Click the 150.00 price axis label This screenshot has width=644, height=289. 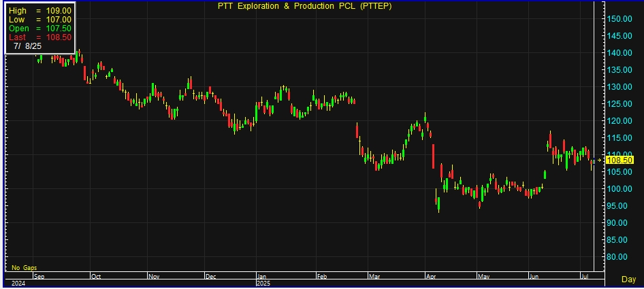coord(619,18)
